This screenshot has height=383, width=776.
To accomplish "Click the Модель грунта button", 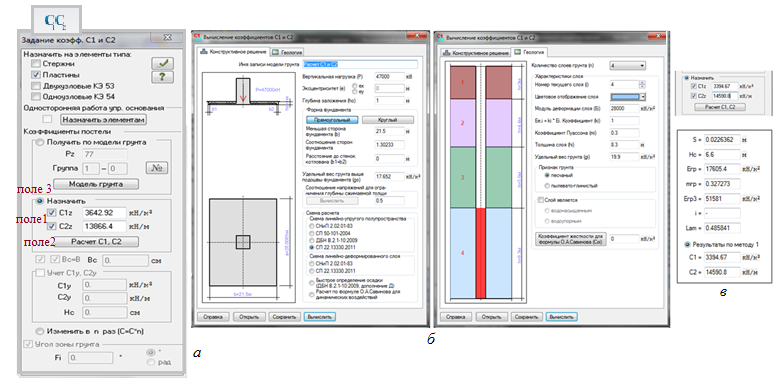I will pyautogui.click(x=96, y=184).
